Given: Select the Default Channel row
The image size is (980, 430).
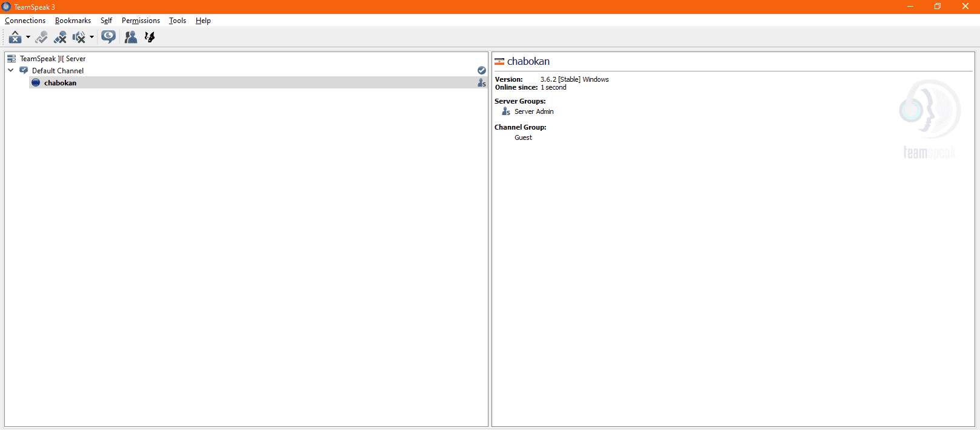Looking at the screenshot, I should tap(247, 71).
